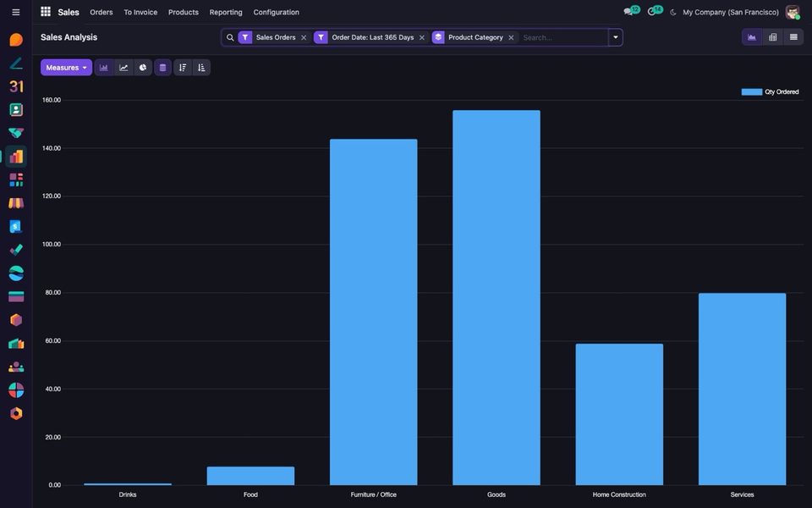
Task: Click the Goods bar in the chart
Action: click(497, 297)
